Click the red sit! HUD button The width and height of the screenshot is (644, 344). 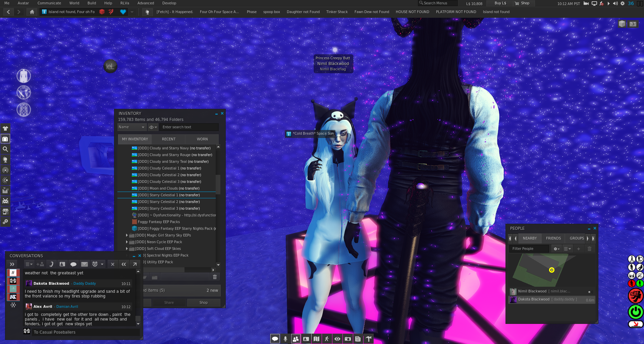pyautogui.click(x=635, y=296)
